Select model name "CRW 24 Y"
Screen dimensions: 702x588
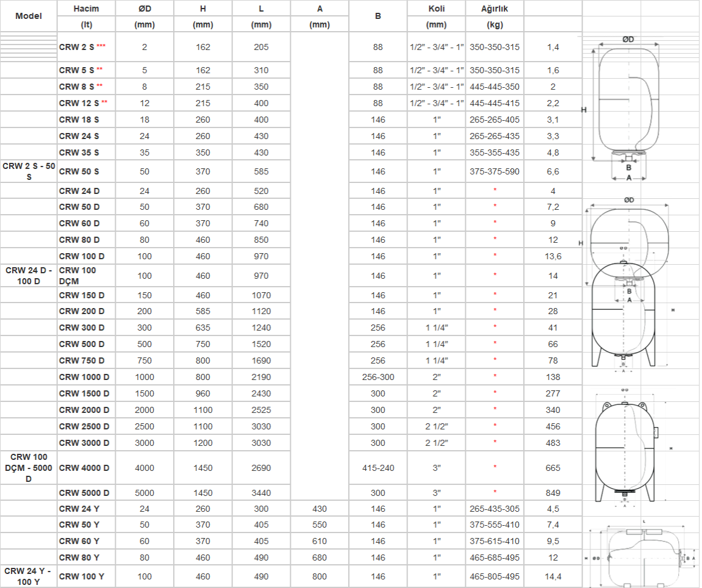coord(79,509)
